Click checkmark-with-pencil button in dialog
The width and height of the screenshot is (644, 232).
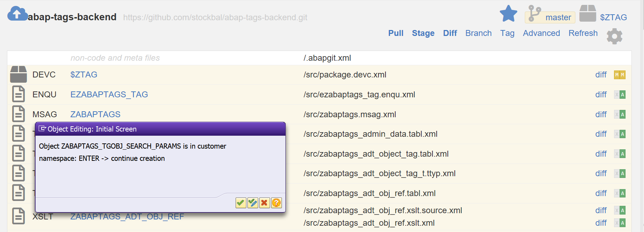click(253, 203)
